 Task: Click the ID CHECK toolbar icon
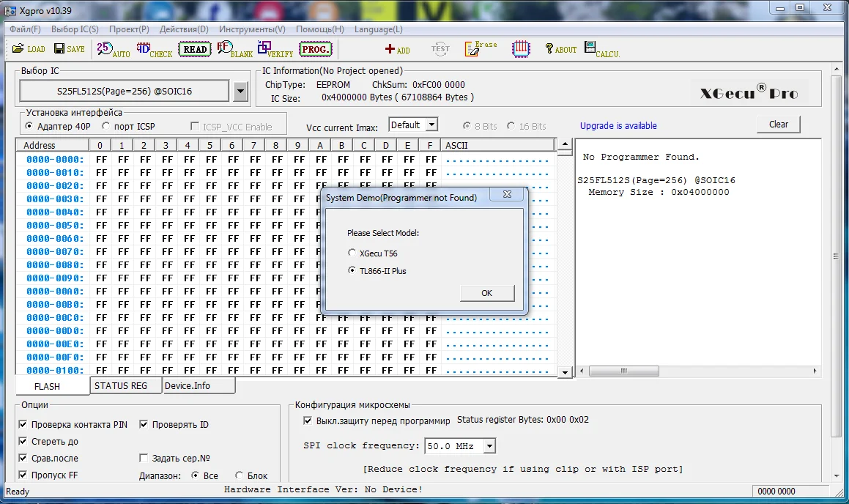(154, 49)
